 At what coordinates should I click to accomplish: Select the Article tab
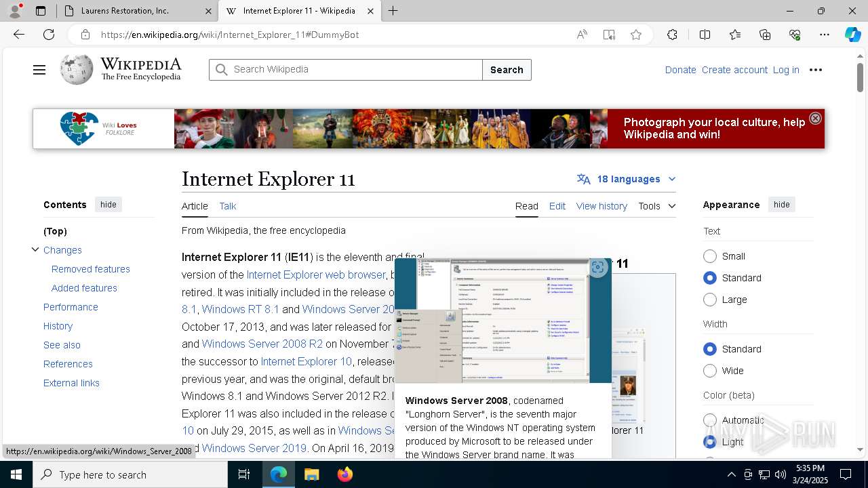click(x=195, y=206)
